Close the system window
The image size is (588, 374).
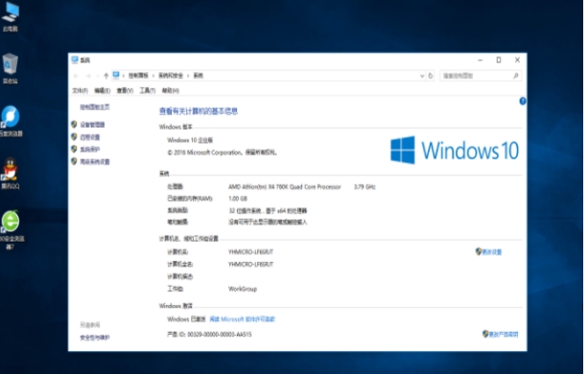[518, 60]
